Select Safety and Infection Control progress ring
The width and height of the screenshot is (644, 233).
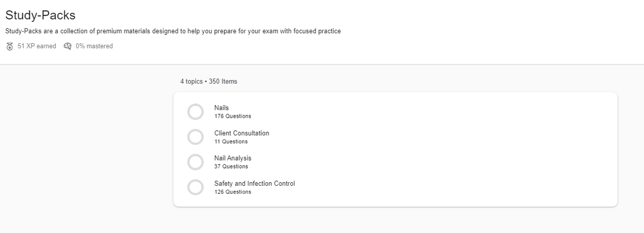[195, 187]
